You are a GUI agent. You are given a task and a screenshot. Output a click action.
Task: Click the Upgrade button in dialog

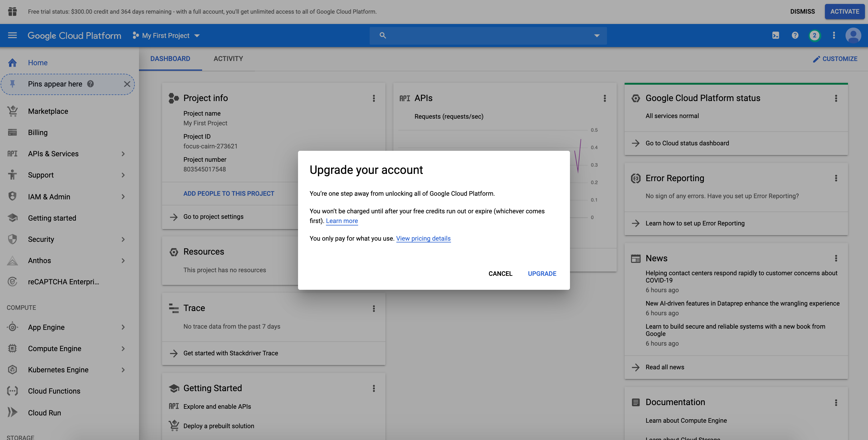pyautogui.click(x=542, y=274)
